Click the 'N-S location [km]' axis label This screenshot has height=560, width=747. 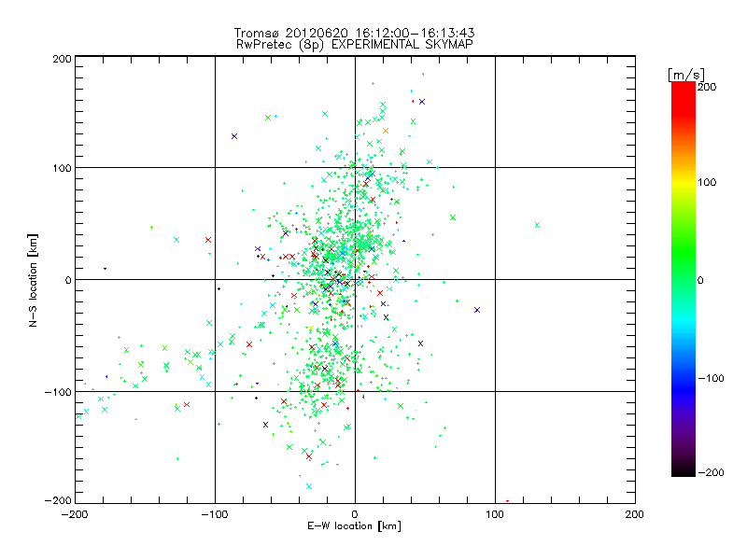[x=33, y=281]
